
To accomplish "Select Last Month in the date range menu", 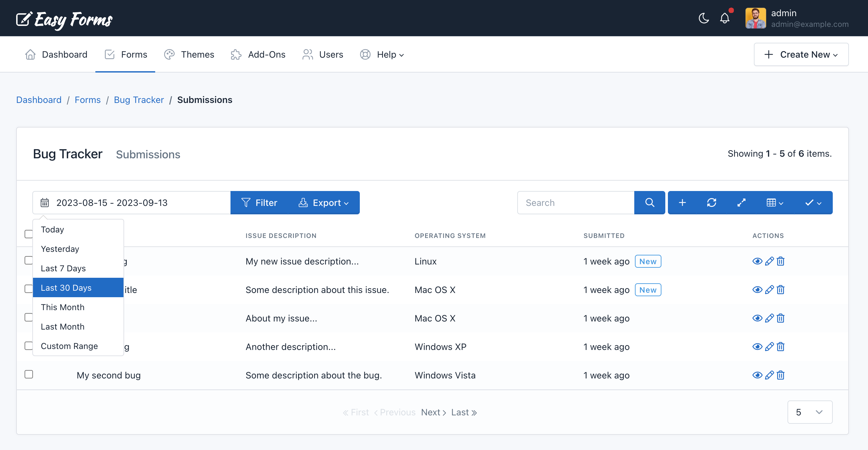I will click(x=63, y=326).
